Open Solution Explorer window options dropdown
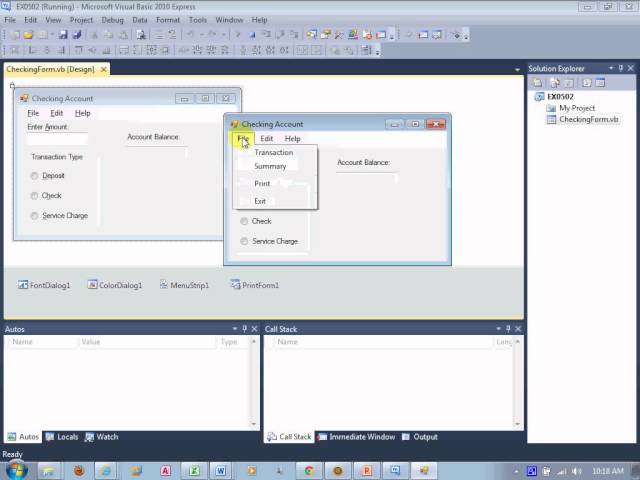Viewport: 640px width, 480px height. pos(611,68)
